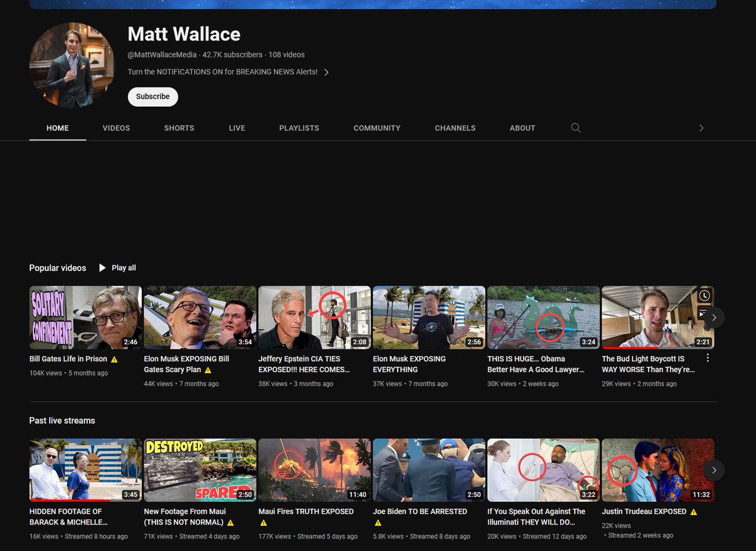The image size is (756, 551).
Task: Open the ABOUT tab
Action: (x=522, y=128)
